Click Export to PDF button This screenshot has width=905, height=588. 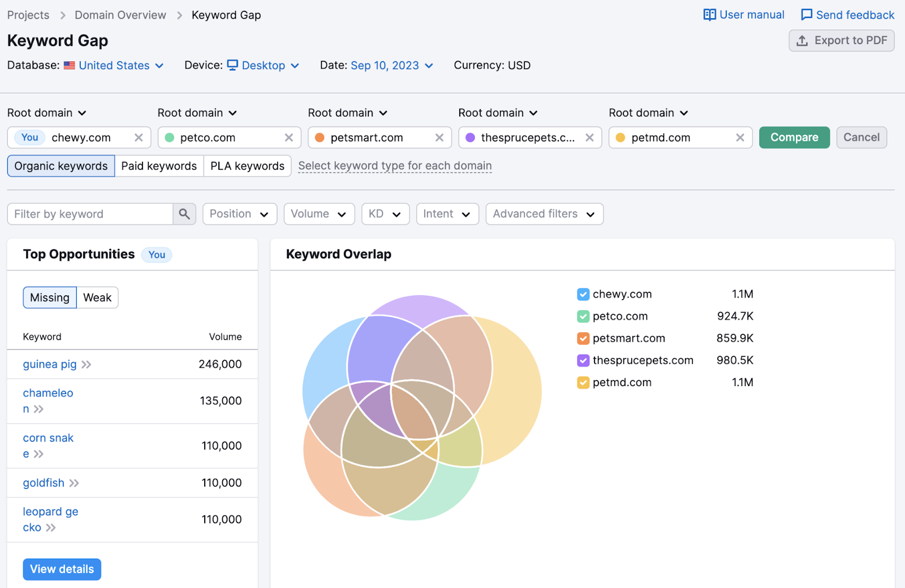pos(842,41)
